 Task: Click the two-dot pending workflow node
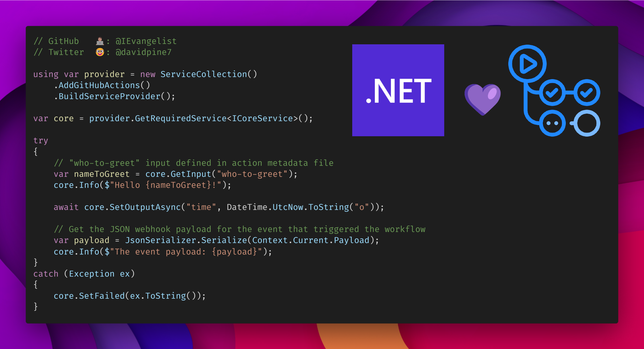pos(552,123)
